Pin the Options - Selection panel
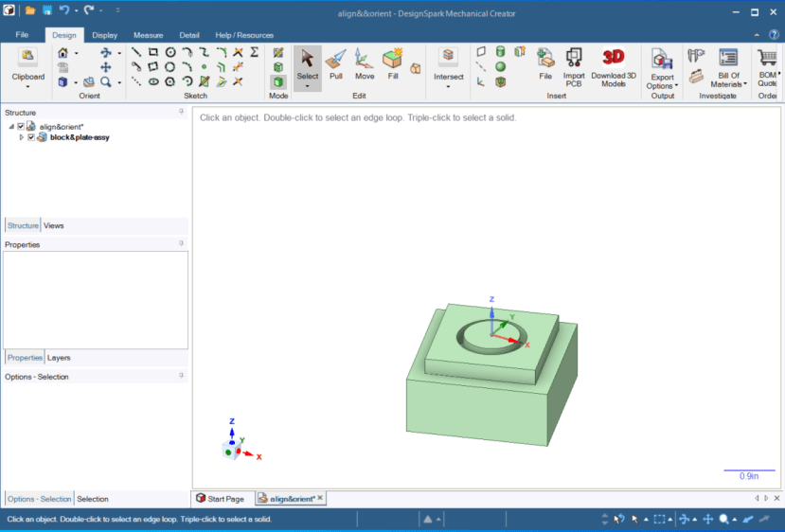The image size is (785, 532). pyautogui.click(x=181, y=376)
